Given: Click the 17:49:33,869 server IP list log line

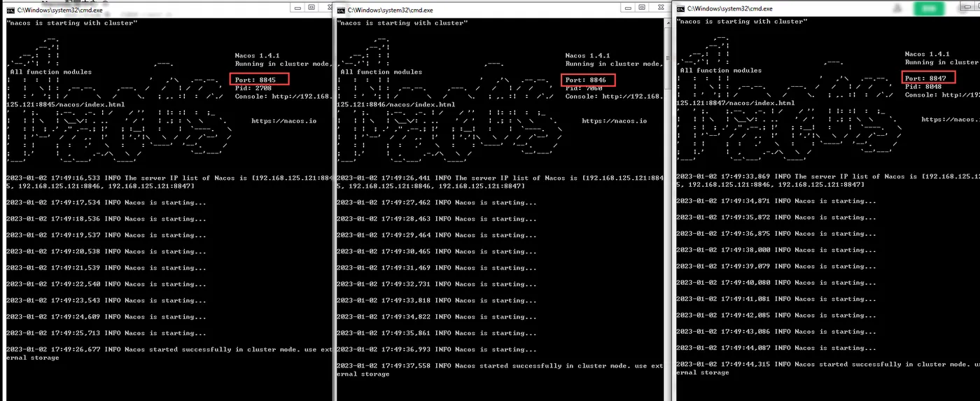Looking at the screenshot, I should [827, 180].
